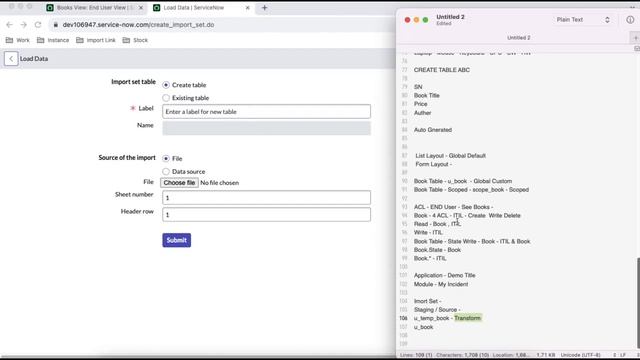Click 'Module - My Incident' line
640x360 pixels.
441,284
